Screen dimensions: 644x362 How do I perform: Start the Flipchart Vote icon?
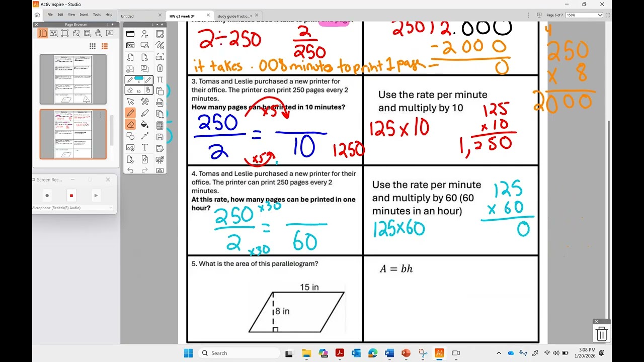click(x=130, y=68)
